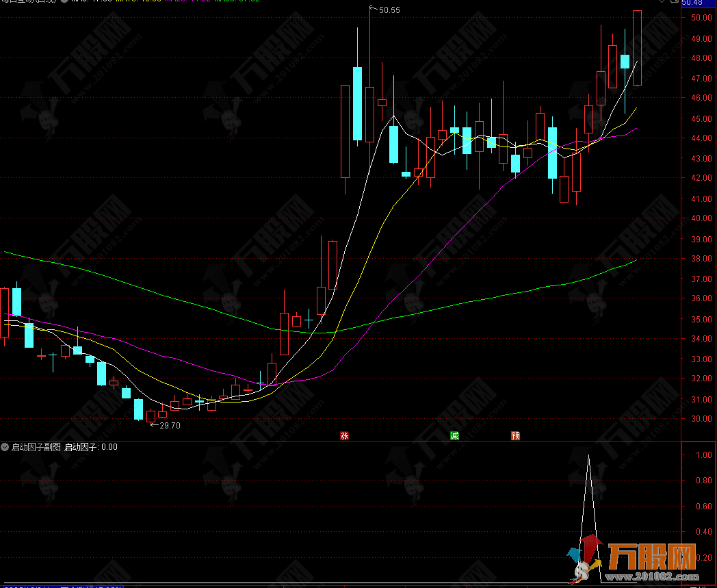Click the last hollow red candlestick
This screenshot has width=717, height=588.
coord(637,48)
